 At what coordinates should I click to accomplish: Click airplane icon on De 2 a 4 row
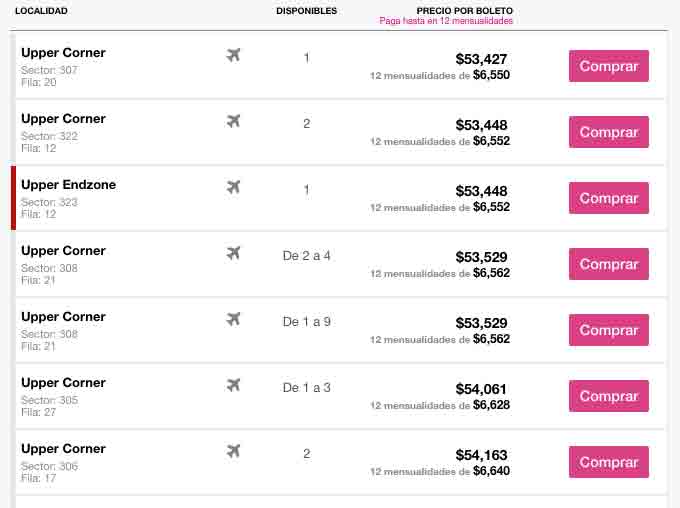233,253
